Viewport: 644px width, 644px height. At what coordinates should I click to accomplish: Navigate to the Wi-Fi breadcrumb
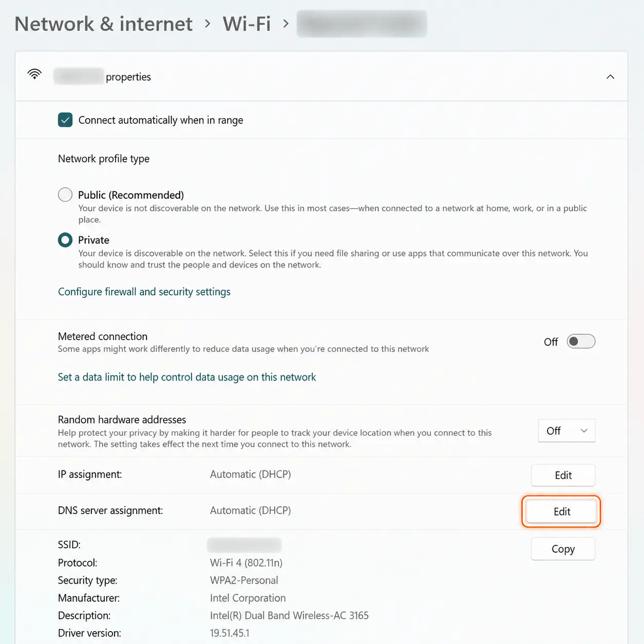[x=247, y=24]
